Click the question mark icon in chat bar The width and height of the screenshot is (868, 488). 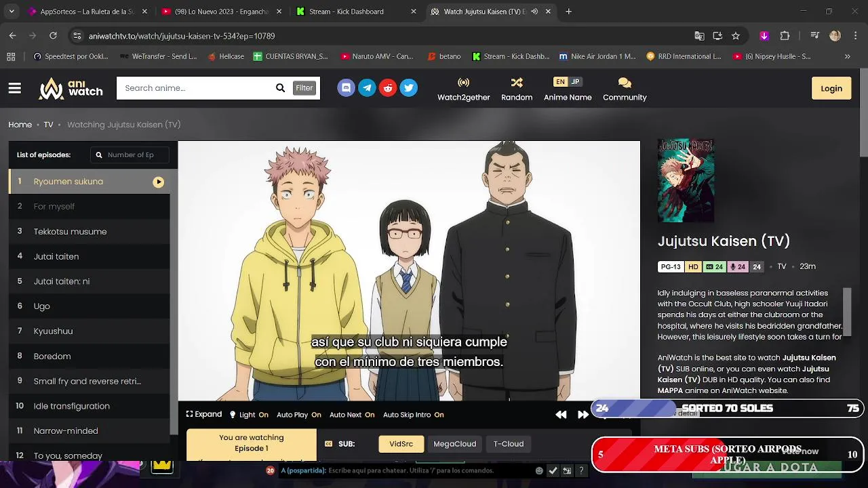click(x=581, y=470)
